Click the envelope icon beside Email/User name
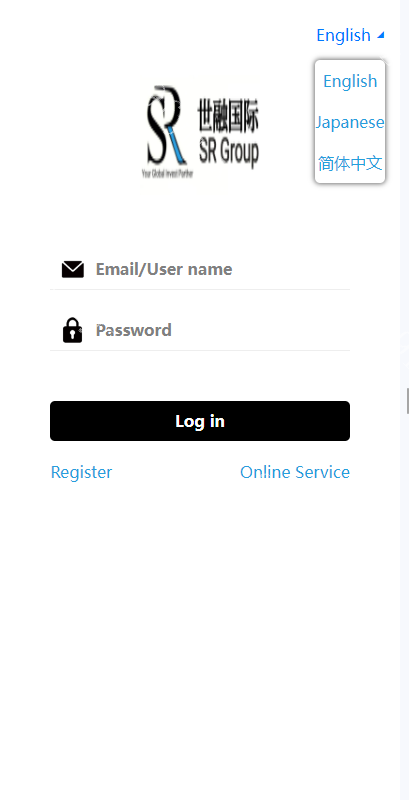This screenshot has height=800, width=409. (x=72, y=269)
